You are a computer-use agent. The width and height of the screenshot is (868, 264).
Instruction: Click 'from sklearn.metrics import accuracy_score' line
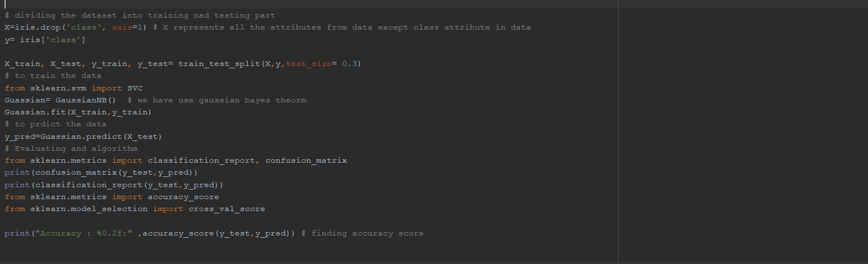pyautogui.click(x=112, y=197)
